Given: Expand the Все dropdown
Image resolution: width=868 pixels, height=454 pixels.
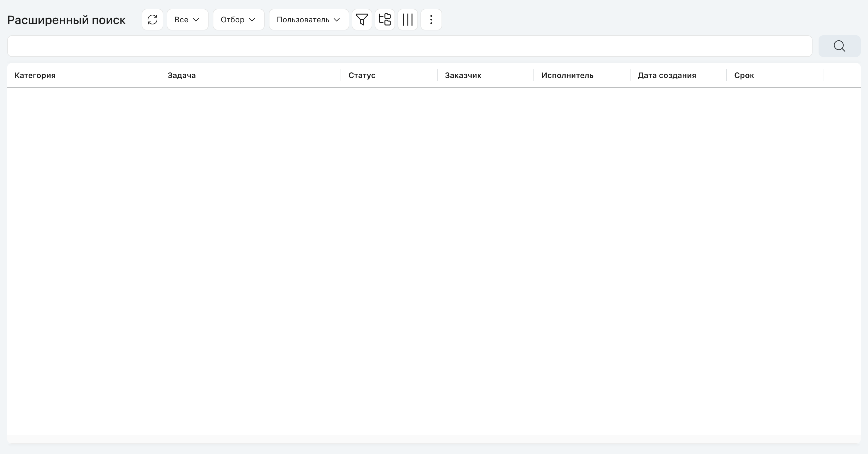Looking at the screenshot, I should (x=187, y=20).
